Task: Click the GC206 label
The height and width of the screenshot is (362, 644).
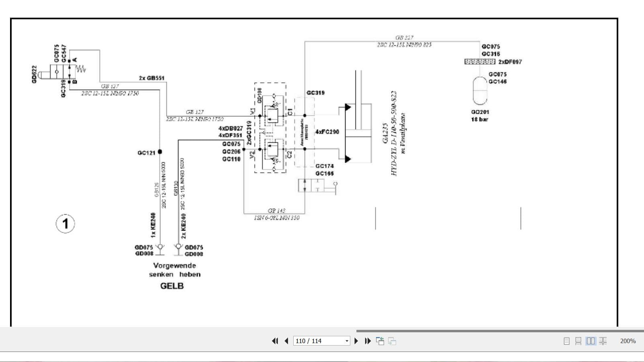Action: [x=231, y=151]
